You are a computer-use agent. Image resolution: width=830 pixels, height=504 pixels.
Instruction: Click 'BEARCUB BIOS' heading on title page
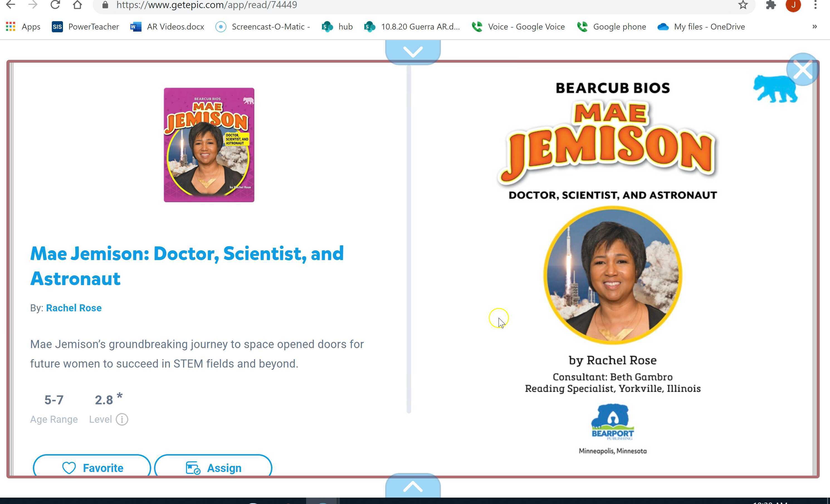(x=613, y=88)
